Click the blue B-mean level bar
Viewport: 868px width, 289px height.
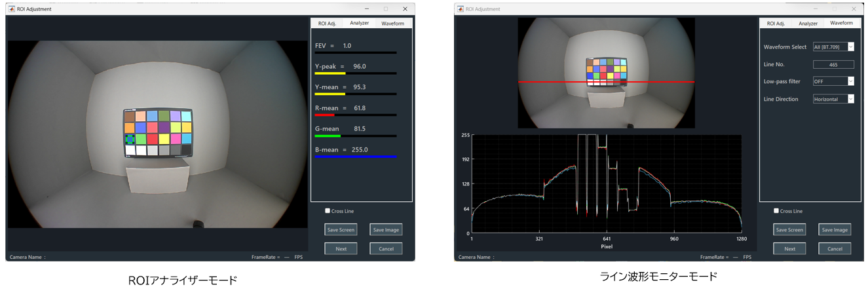pyautogui.click(x=356, y=157)
